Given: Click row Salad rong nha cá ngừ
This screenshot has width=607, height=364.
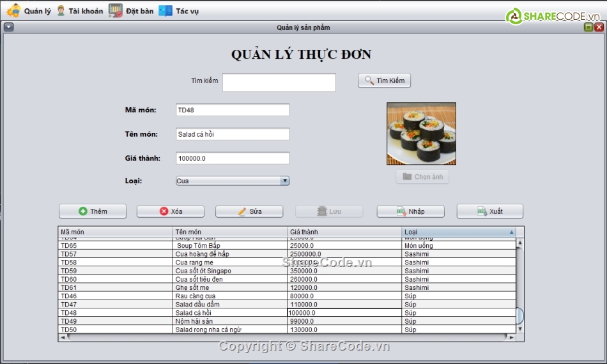Looking at the screenshot, I should click(287, 330).
